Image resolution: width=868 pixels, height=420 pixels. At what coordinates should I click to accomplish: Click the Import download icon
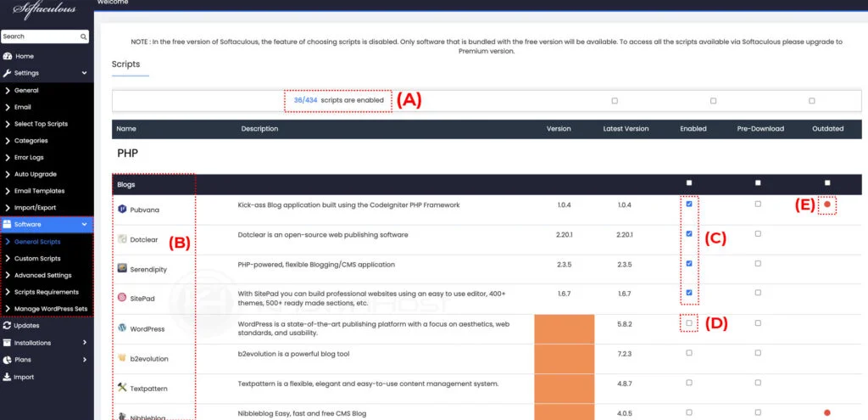pos(7,378)
